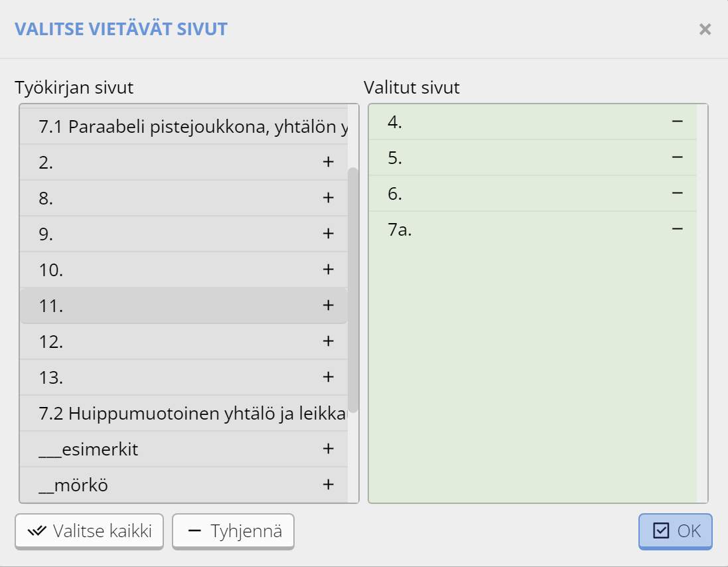Viewport: 728px width, 567px height.
Task: Remove page 4. with the minus icon
Action: 678,122
